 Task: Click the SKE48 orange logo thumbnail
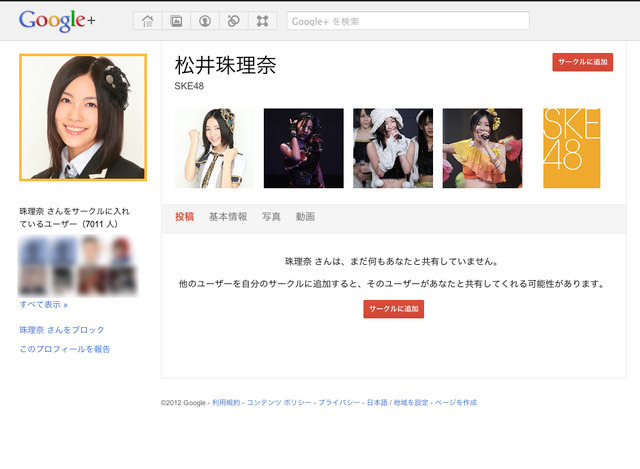click(x=571, y=148)
